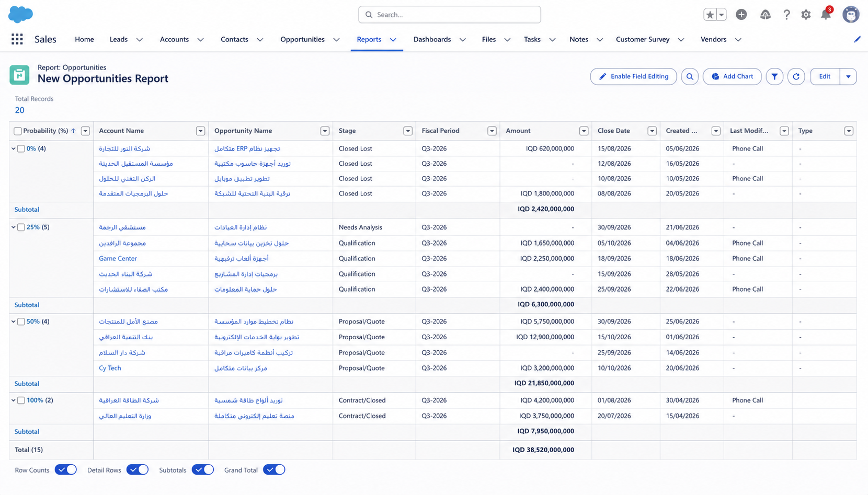Switch to the Accounts tab
868x495 pixels.
click(x=174, y=39)
